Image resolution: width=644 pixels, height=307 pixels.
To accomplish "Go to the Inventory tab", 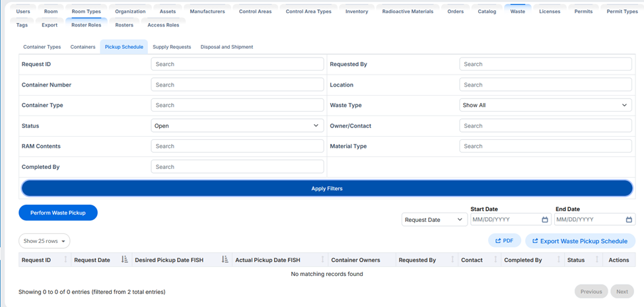I will click(x=357, y=11).
